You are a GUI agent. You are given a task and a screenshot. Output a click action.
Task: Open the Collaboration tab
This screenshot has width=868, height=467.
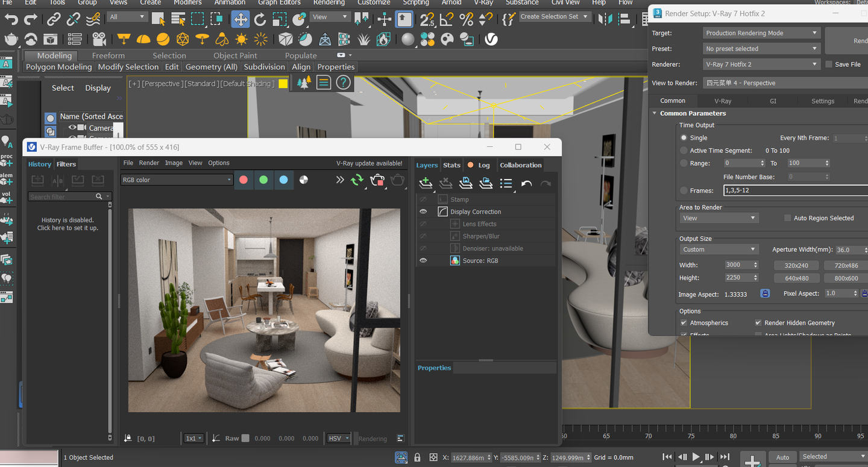coord(521,165)
